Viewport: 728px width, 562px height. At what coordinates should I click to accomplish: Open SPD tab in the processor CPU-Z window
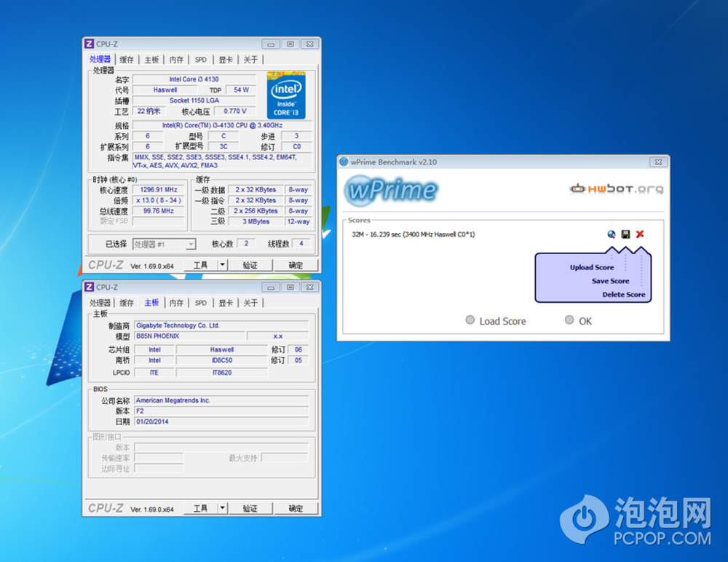[201, 60]
